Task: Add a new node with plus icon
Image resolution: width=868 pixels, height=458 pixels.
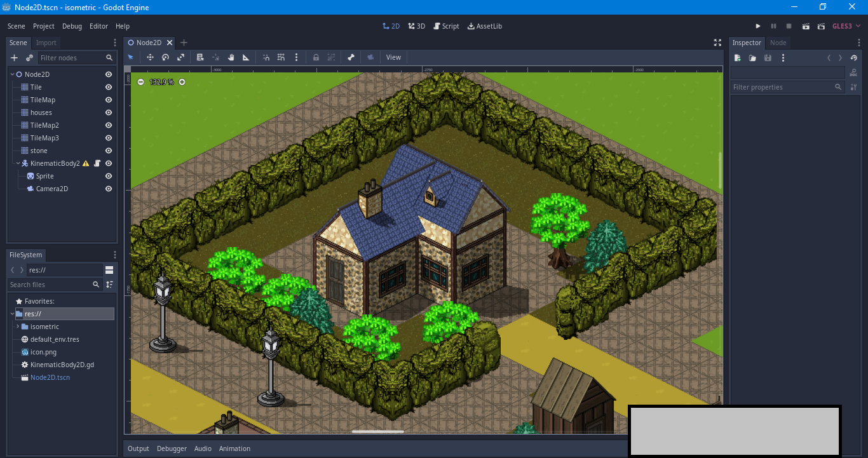Action: 15,58
